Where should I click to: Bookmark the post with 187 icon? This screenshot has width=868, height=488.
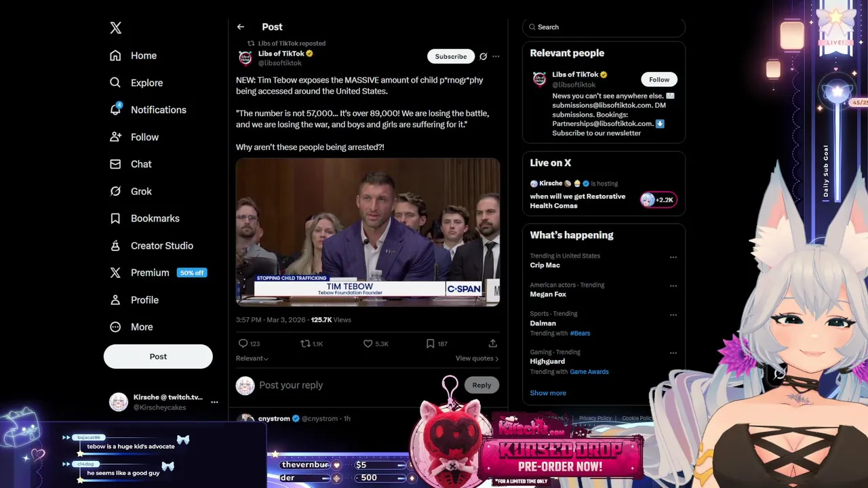(x=437, y=344)
